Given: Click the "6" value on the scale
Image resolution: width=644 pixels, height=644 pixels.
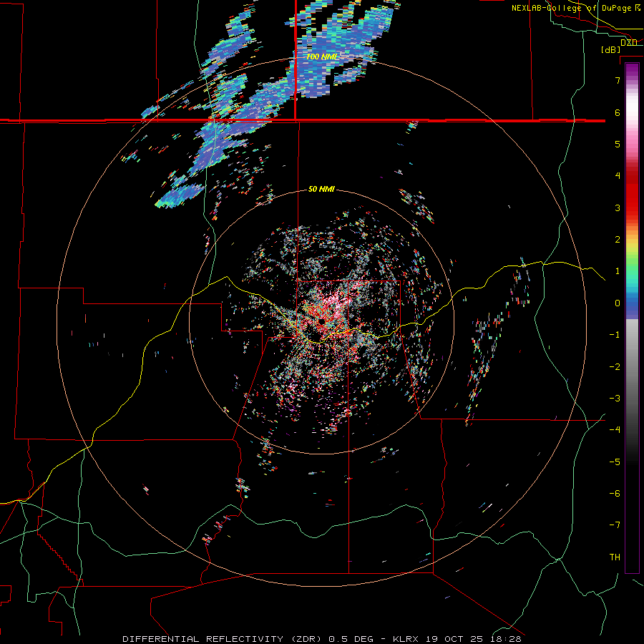Looking at the screenshot, I should point(618,112).
